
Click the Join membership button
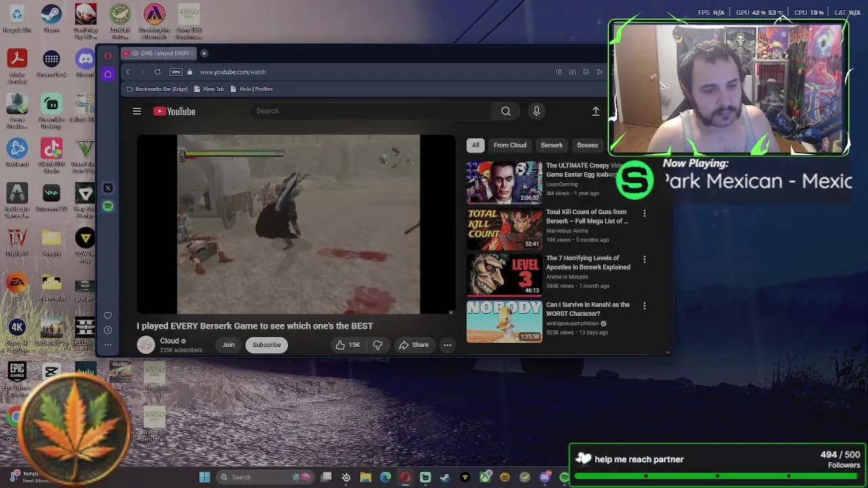pyautogui.click(x=229, y=345)
